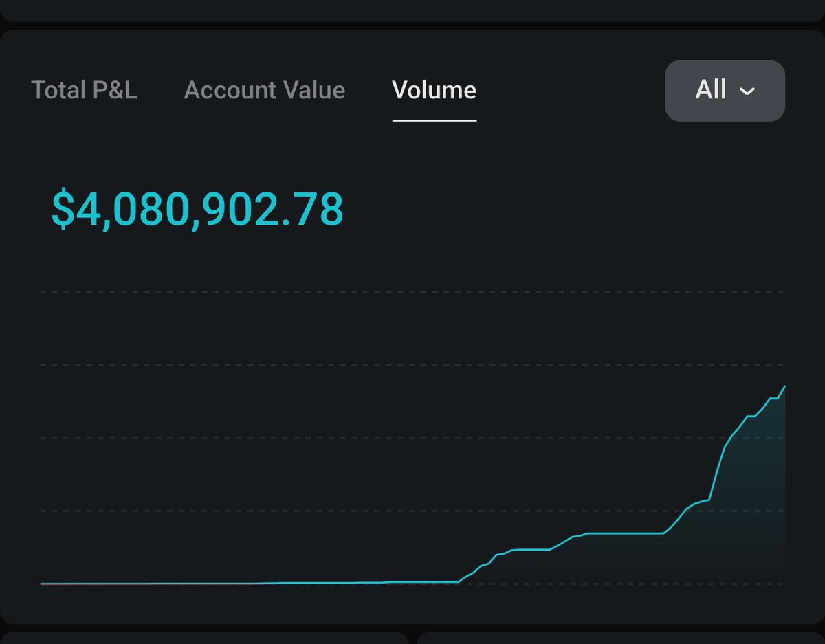This screenshot has width=825, height=644.
Task: Switch to the Total P&L tab
Action: coord(85,90)
